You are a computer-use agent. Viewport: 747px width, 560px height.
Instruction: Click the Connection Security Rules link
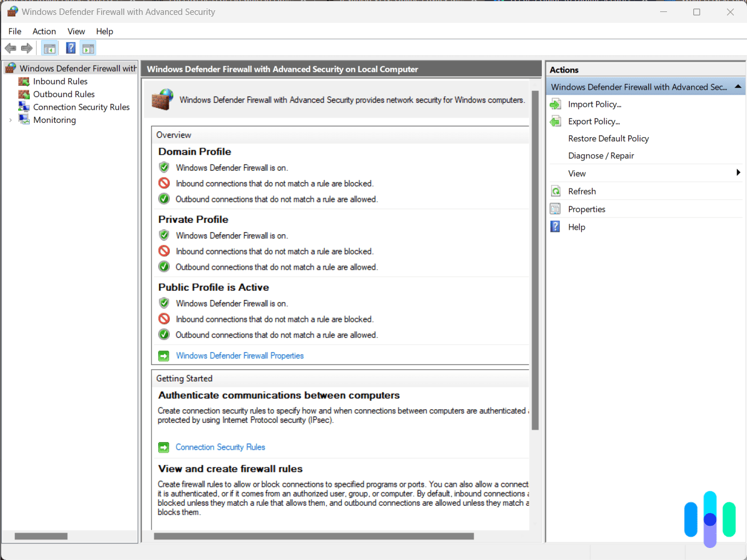click(x=221, y=447)
